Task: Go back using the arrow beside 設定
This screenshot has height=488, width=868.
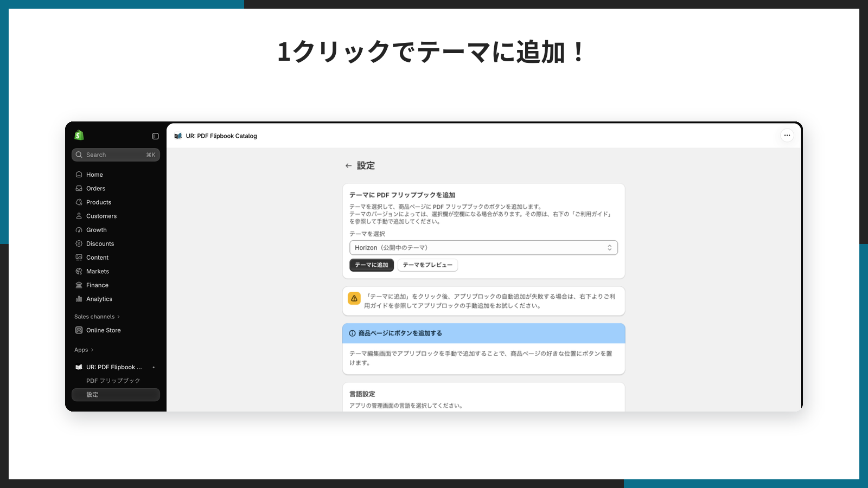Action: (348, 166)
